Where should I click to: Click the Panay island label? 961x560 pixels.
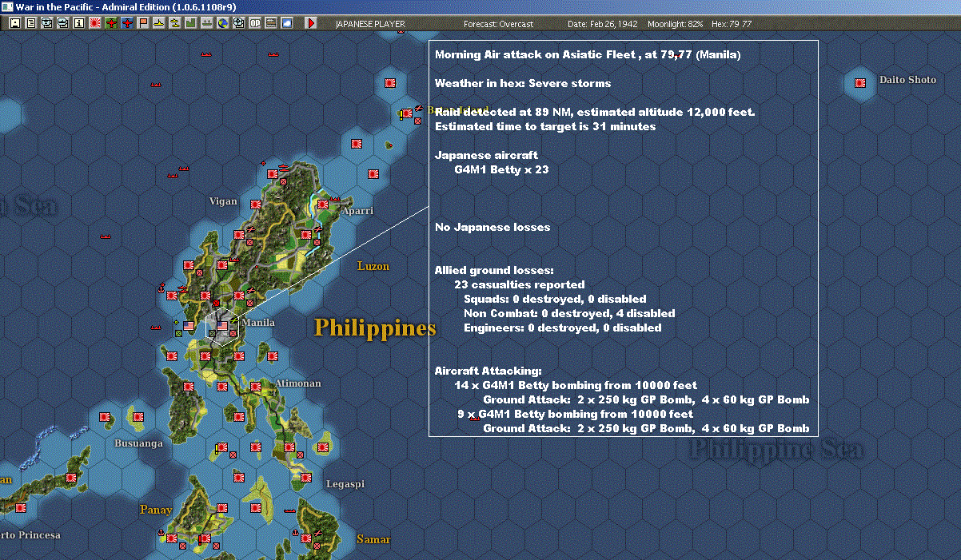156,510
